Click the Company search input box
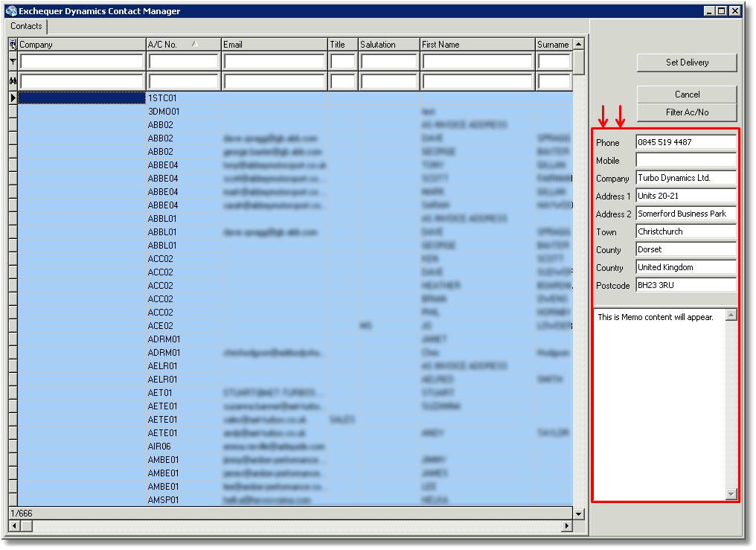Image resolution: width=756 pixels, height=550 pixels. (x=82, y=81)
